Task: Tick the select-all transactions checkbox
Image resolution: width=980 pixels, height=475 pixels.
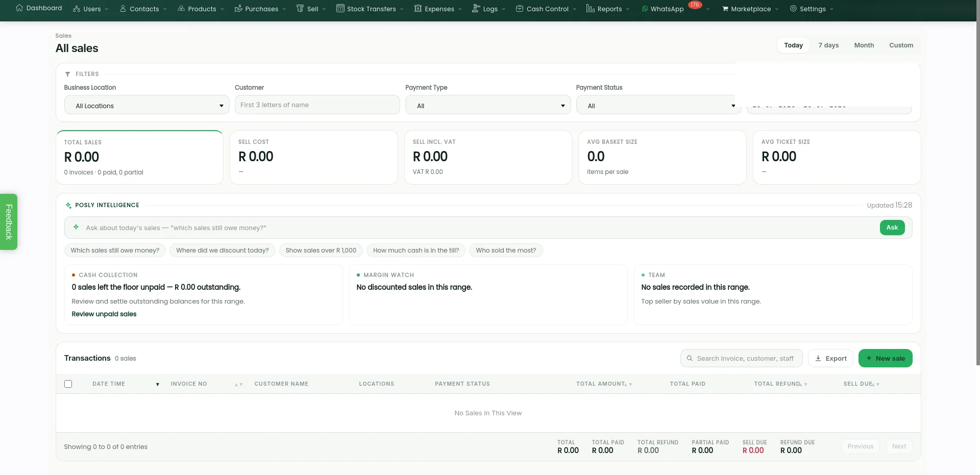Action: tap(68, 384)
